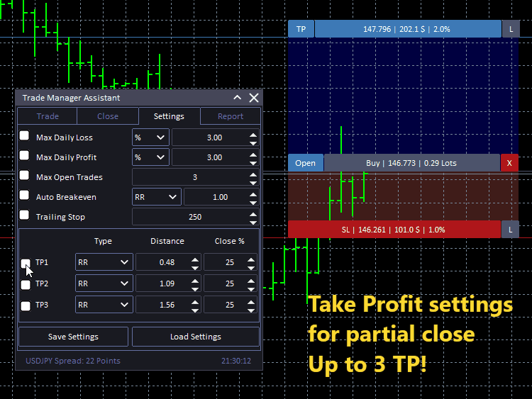The width and height of the screenshot is (532, 399).
Task: Enable the Trailing Stop checkbox
Action: (x=24, y=215)
